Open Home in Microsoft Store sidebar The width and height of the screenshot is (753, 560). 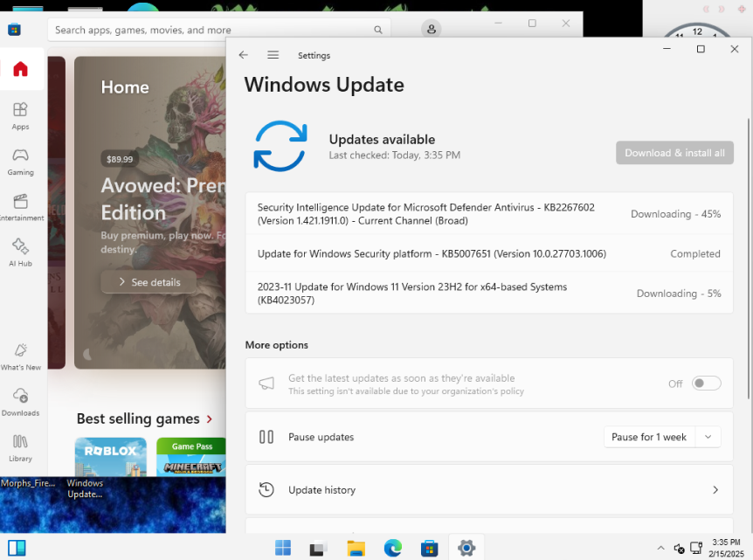click(x=20, y=69)
